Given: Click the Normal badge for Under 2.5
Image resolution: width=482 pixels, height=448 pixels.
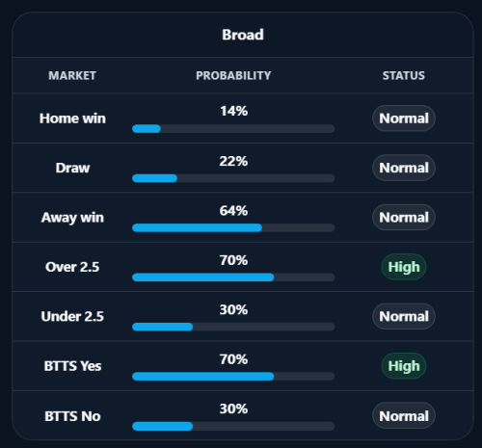Looking at the screenshot, I should tap(404, 316).
